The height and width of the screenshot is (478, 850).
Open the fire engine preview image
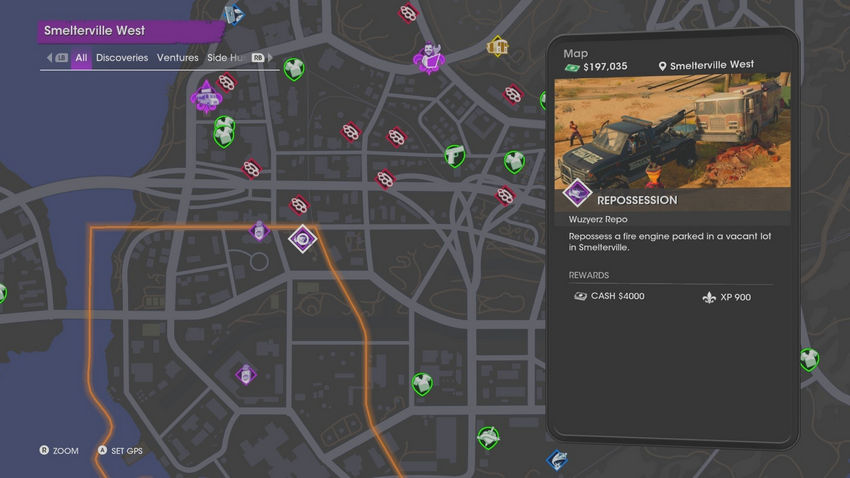tap(672, 131)
